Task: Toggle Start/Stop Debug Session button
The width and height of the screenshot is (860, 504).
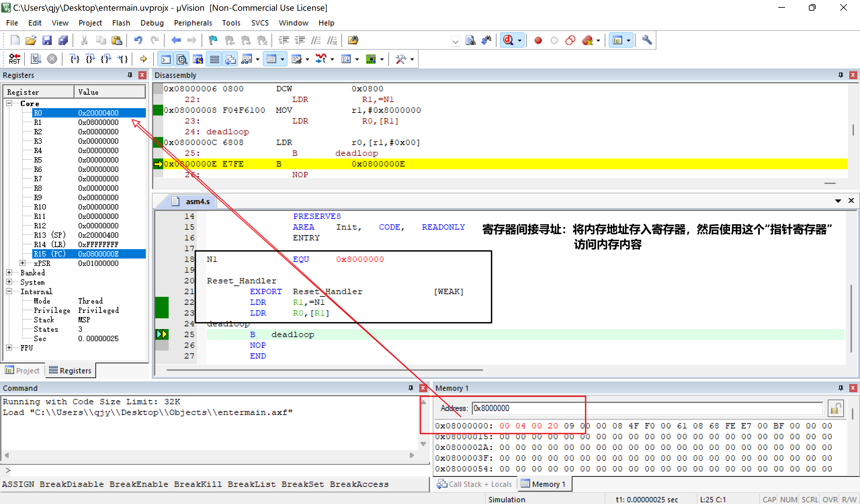Action: 508,40
